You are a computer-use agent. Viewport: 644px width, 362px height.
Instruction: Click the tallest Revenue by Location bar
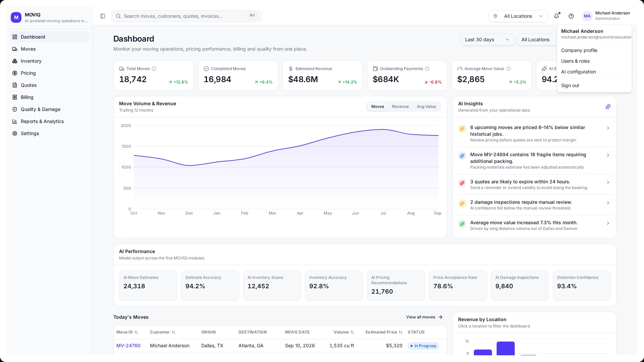pos(505,348)
